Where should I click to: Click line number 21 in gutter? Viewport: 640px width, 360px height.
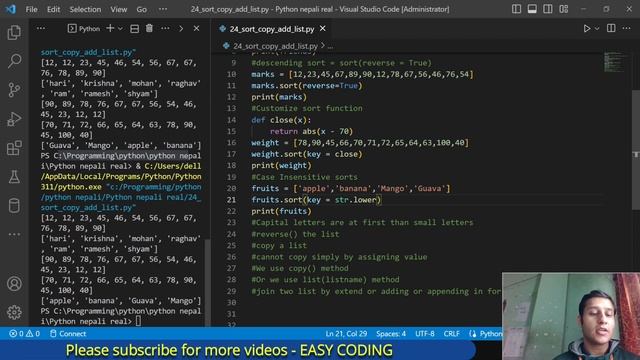click(231, 200)
